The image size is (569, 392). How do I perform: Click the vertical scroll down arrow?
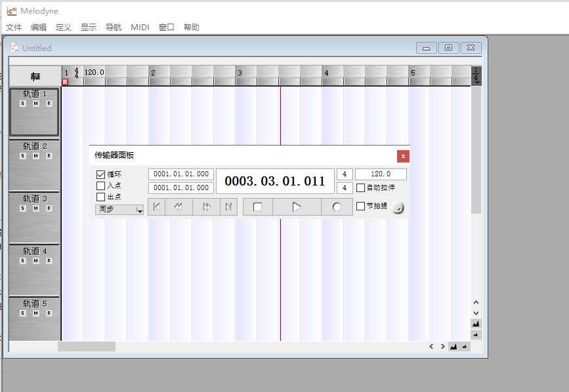476,313
